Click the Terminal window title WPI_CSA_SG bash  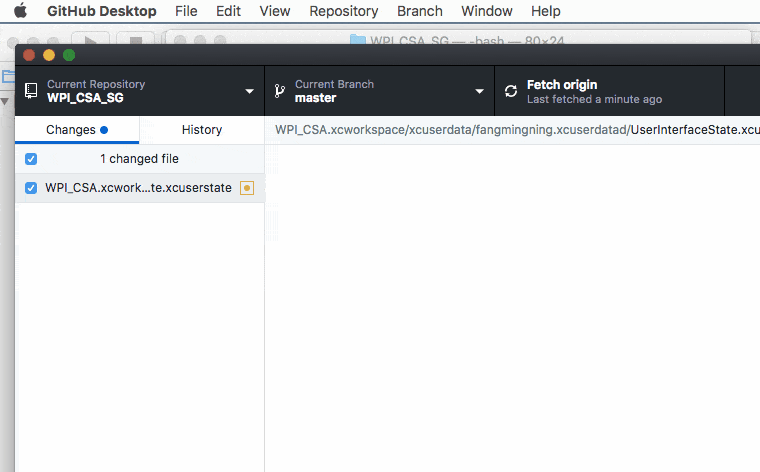[467, 40]
